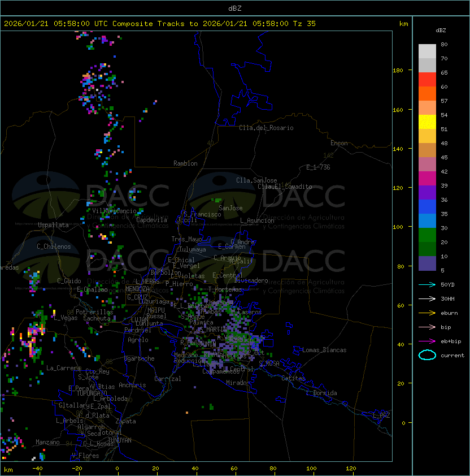470x476 pixels.
Task: Click the light gray swatch below 80
Action: click(427, 51)
